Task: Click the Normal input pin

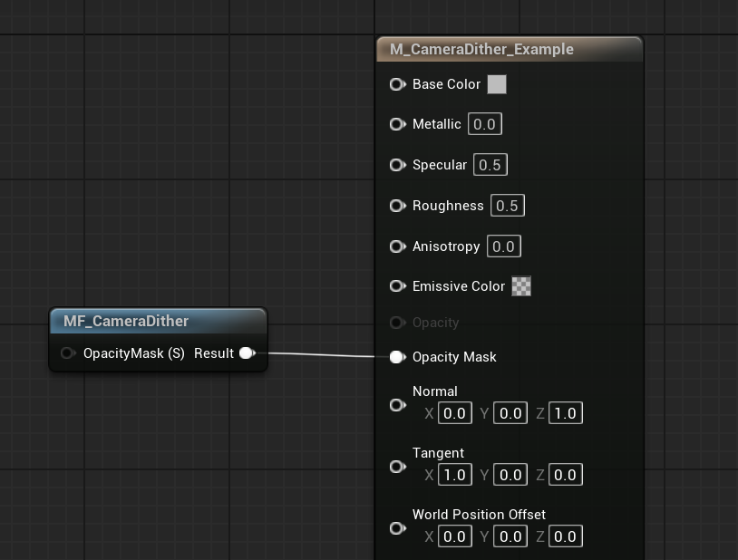Action: (396, 405)
